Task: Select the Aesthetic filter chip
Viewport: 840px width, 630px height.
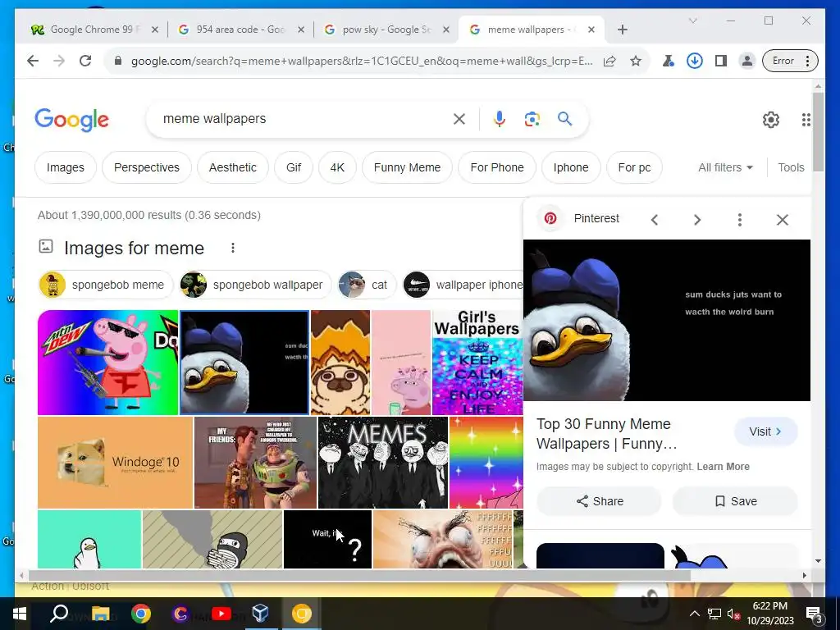Action: pos(232,167)
